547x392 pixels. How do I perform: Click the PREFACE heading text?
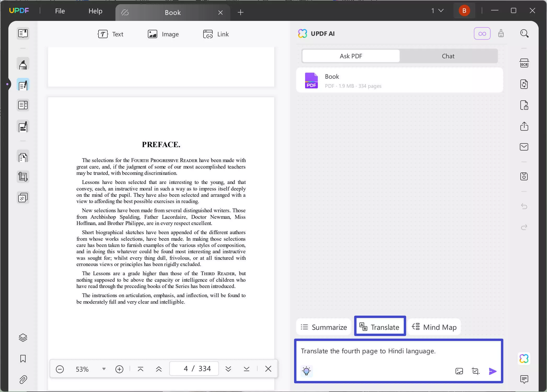(161, 145)
